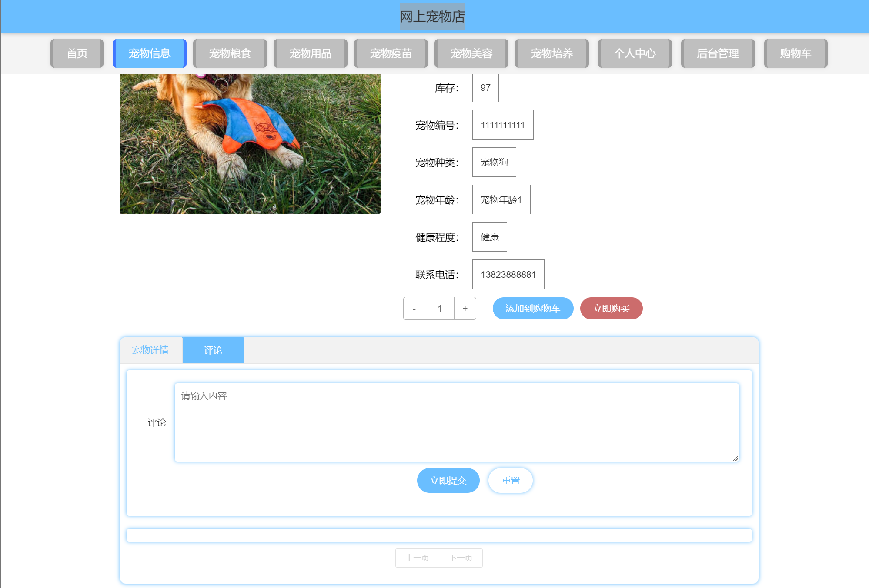869x588 pixels.
Task: Open 宠物美容 menu item
Action: [x=471, y=53]
